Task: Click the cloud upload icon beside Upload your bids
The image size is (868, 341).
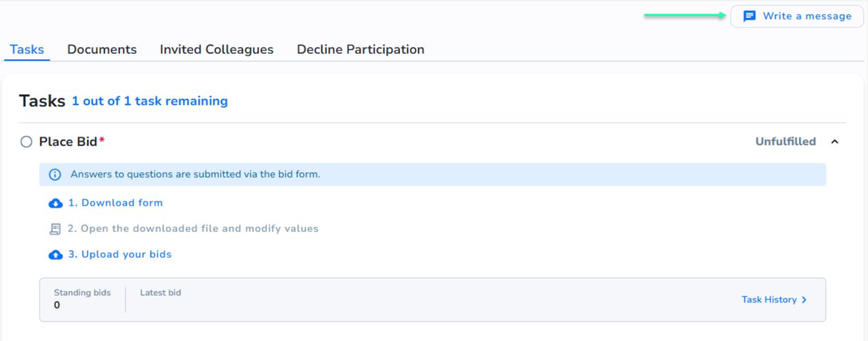Action: [x=55, y=254]
